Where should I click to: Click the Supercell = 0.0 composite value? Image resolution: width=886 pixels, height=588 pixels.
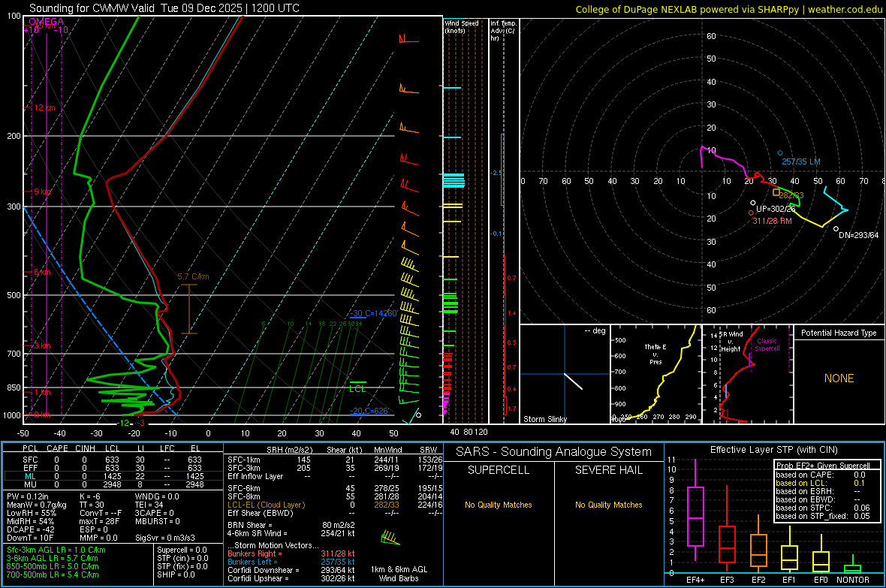coord(182,550)
